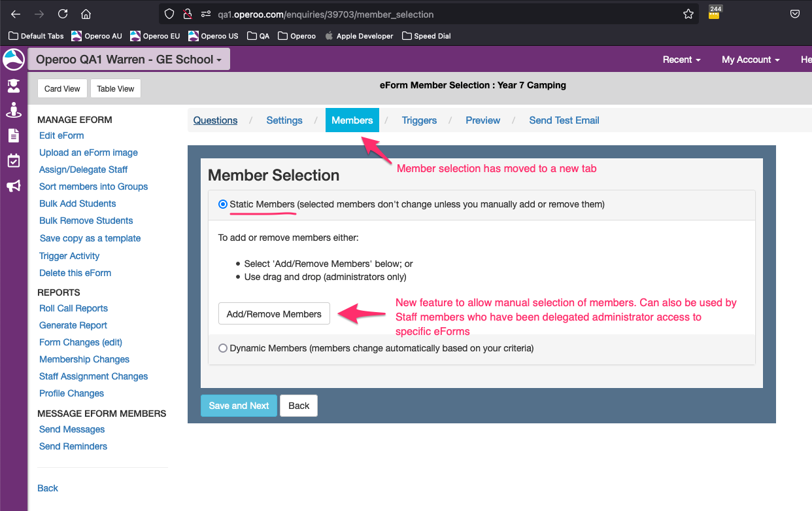Select the Static Members radio button
The height and width of the screenshot is (511, 812).
(223, 204)
